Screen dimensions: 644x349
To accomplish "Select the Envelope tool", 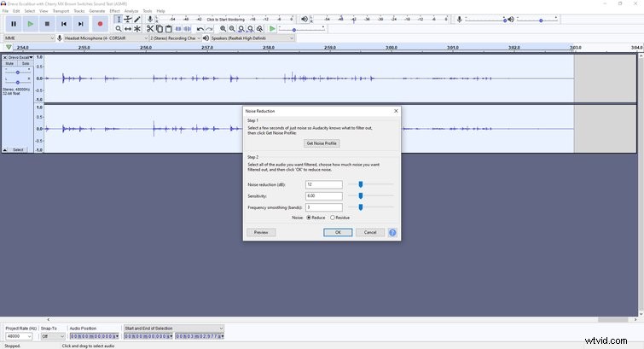I will [128, 20].
